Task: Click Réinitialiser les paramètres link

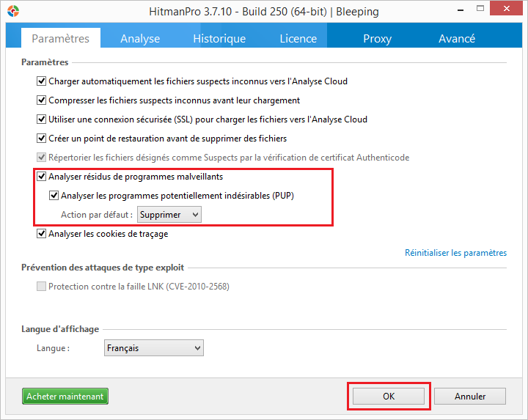Action: coord(455,253)
